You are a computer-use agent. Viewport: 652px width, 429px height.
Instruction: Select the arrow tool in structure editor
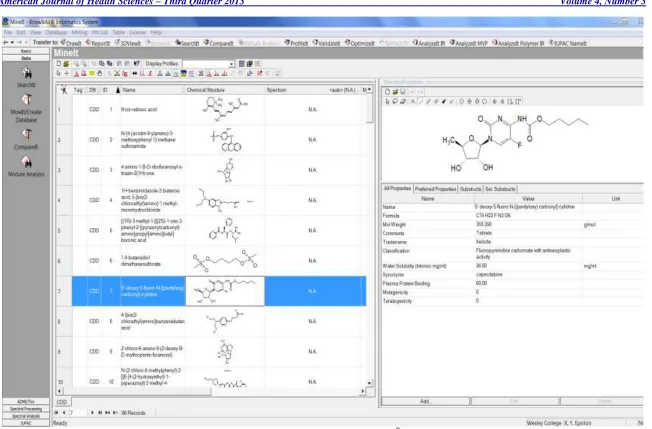tap(388, 101)
